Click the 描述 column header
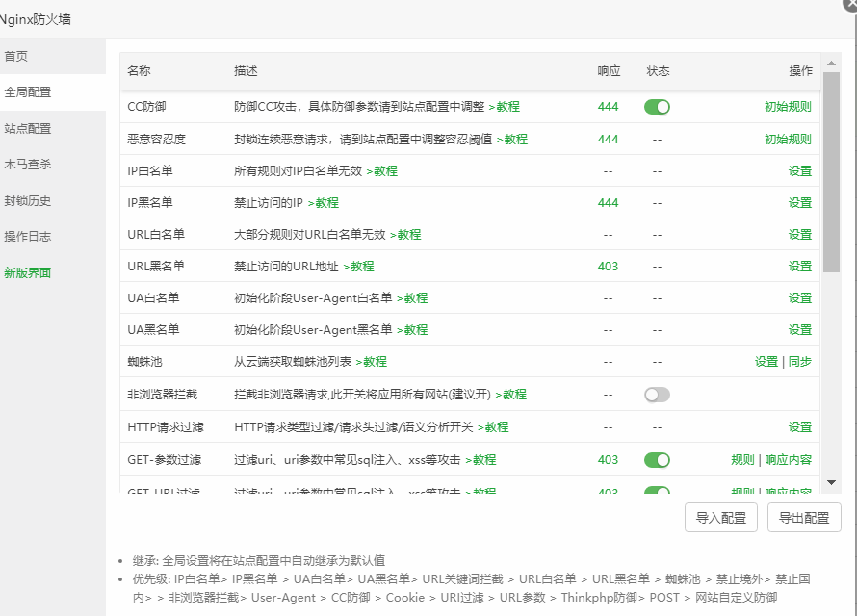 [x=246, y=71]
